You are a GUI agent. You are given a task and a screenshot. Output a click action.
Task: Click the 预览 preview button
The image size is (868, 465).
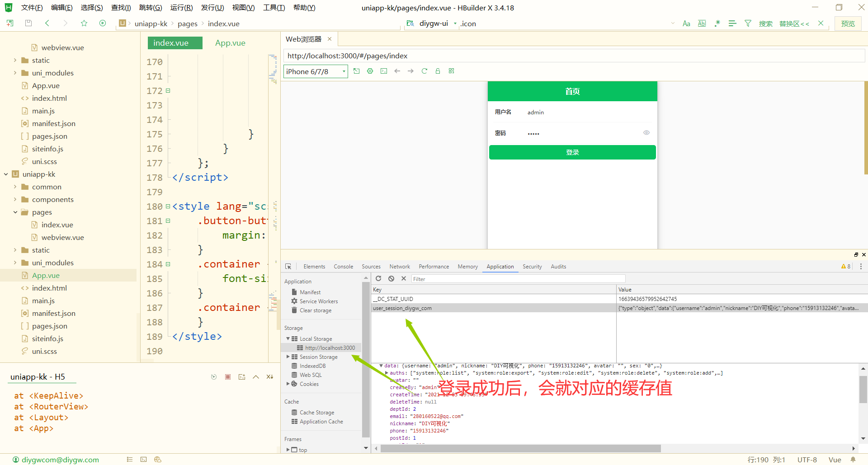tap(848, 23)
